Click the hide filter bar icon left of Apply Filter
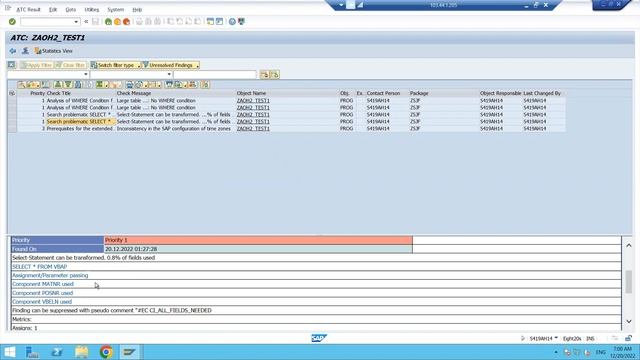The width and height of the screenshot is (640, 360). click(x=11, y=65)
